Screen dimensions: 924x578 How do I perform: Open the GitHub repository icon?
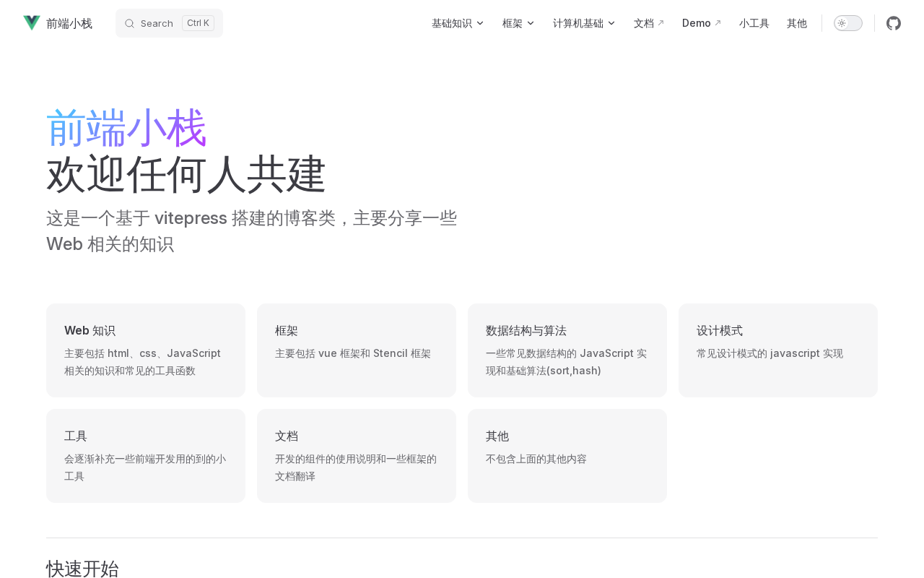click(x=894, y=23)
